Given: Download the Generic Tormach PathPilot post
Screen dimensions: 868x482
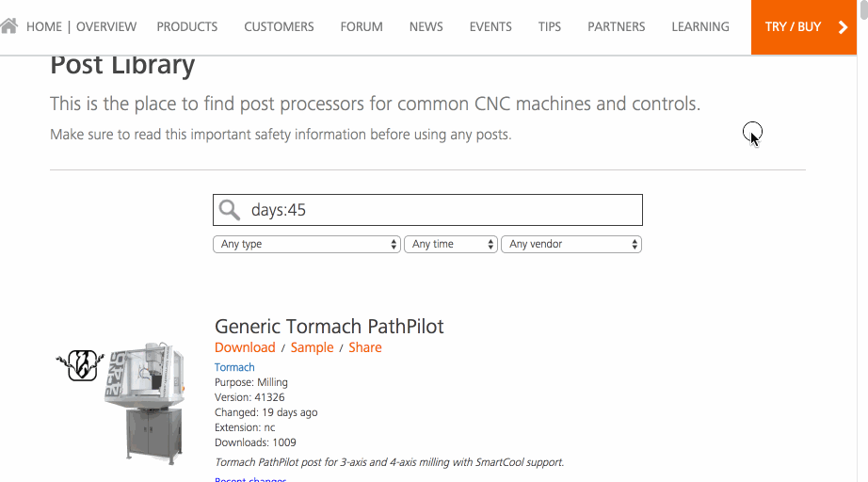Looking at the screenshot, I should [245, 347].
